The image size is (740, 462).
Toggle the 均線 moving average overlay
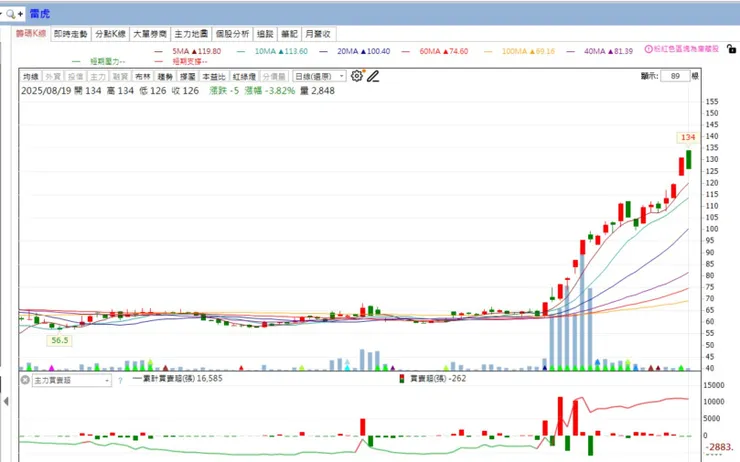click(x=31, y=76)
